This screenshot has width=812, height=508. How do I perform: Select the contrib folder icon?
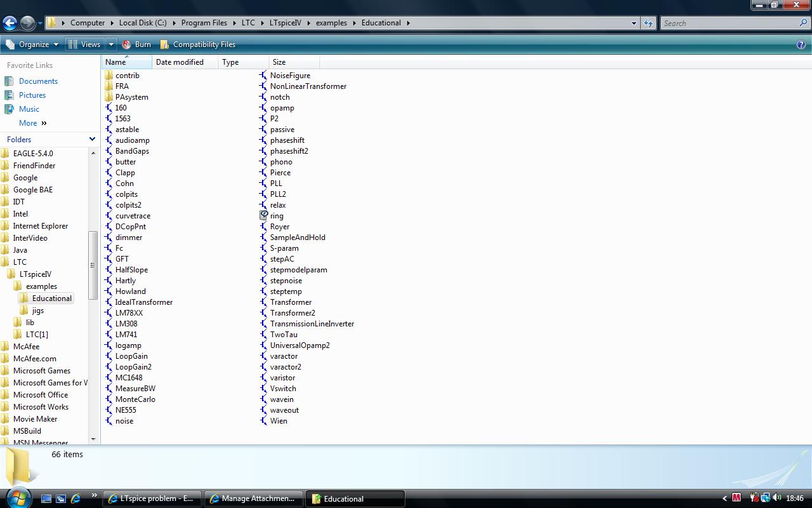(109, 76)
